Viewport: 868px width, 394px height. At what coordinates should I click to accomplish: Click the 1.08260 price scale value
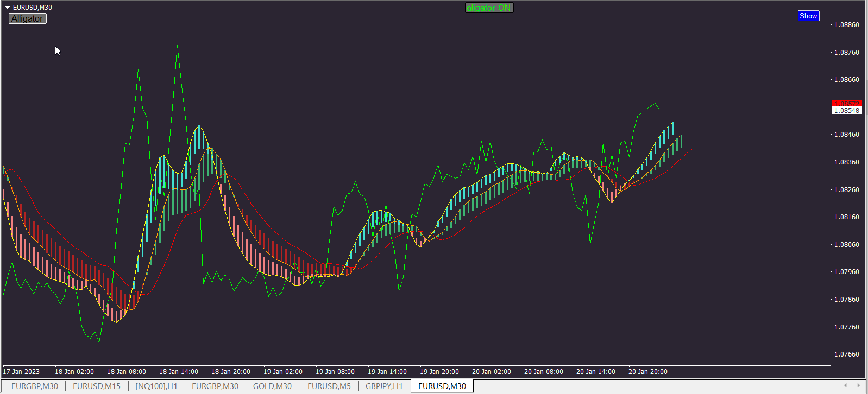[x=847, y=190]
